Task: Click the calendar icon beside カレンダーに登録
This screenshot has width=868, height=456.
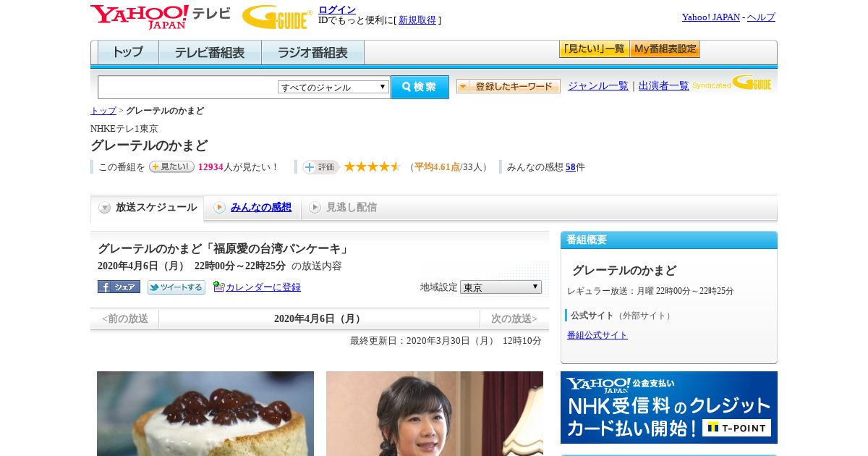Action: point(219,287)
